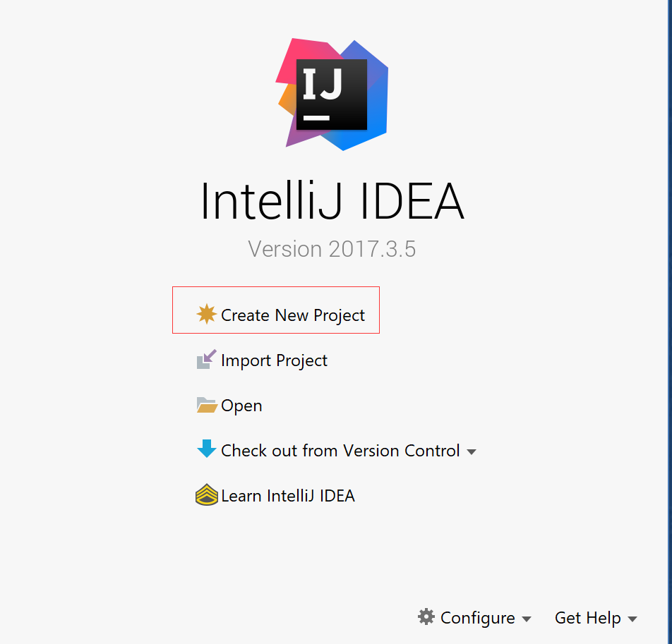Viewport: 672px width, 644px height.
Task: Click the Open folder icon
Action: (x=207, y=405)
